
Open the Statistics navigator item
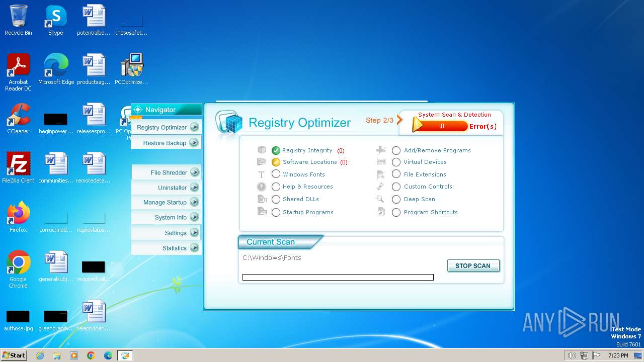pyautogui.click(x=166, y=248)
